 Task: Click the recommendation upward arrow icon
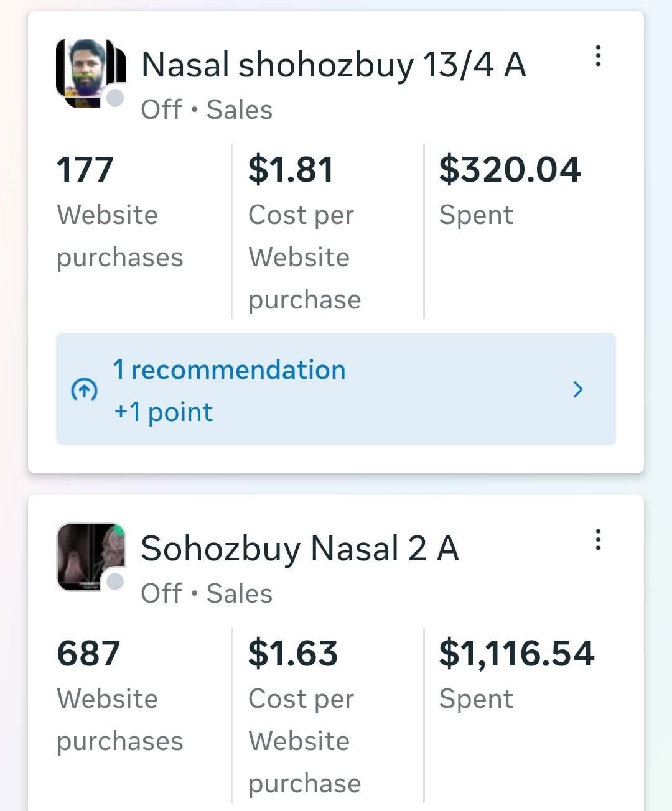coord(84,390)
